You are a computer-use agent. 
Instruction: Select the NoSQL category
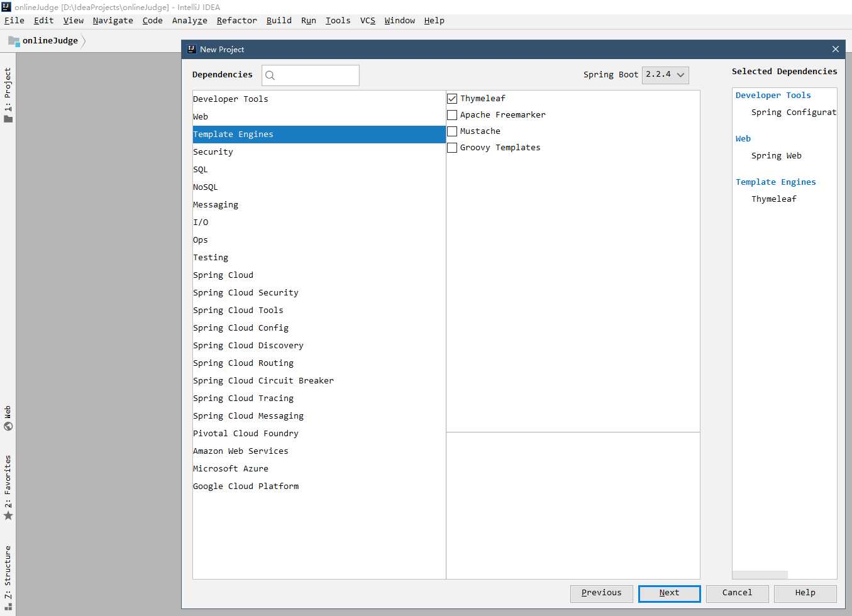tap(319, 187)
